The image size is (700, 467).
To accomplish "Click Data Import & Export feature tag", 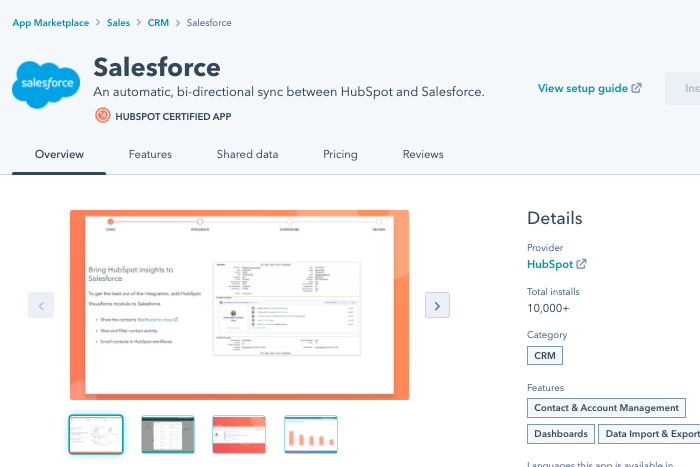I will tap(649, 434).
